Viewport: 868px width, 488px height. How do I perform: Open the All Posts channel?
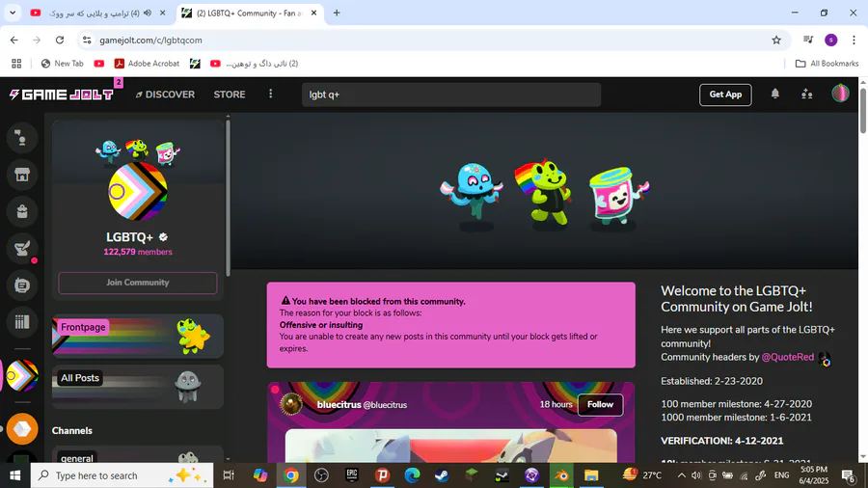click(x=138, y=386)
